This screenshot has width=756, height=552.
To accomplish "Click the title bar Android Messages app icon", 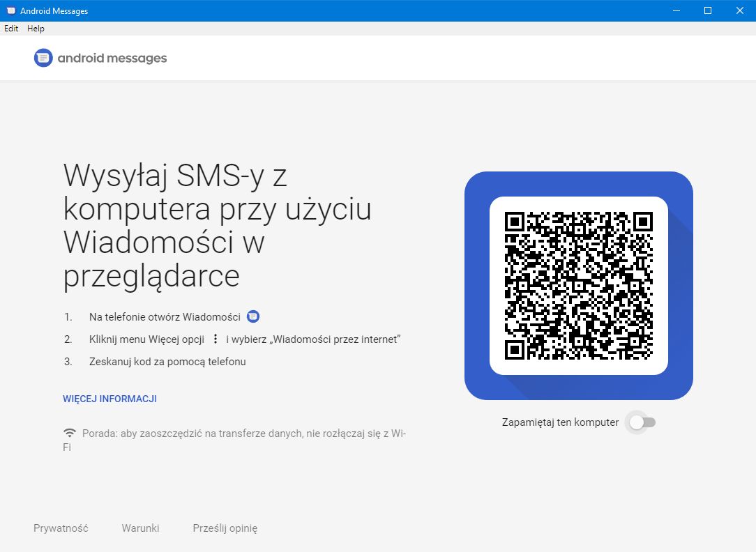I will (x=10, y=10).
